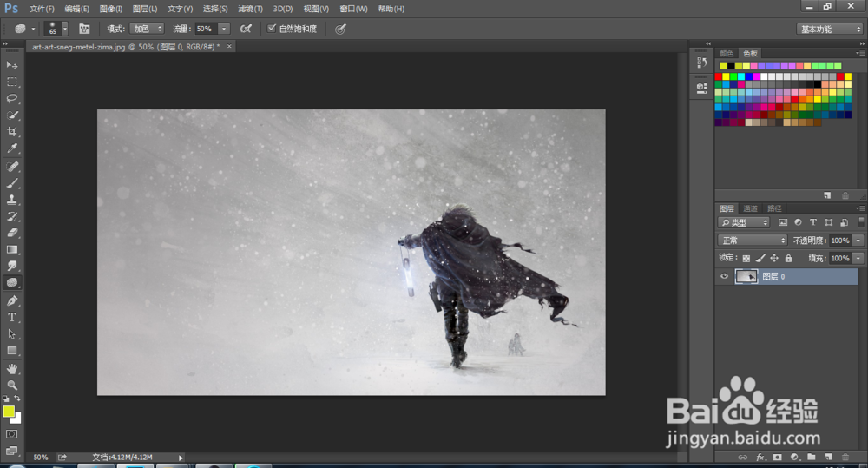Screen dimensions: 868x468
Task: Open the 窗口(W) menu
Action: [353, 9]
